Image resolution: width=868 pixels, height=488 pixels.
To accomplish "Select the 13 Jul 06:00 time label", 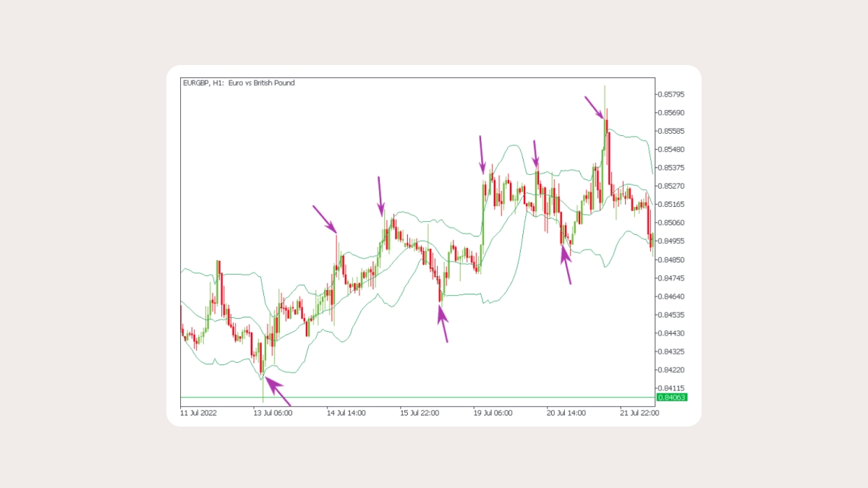I will (x=272, y=414).
